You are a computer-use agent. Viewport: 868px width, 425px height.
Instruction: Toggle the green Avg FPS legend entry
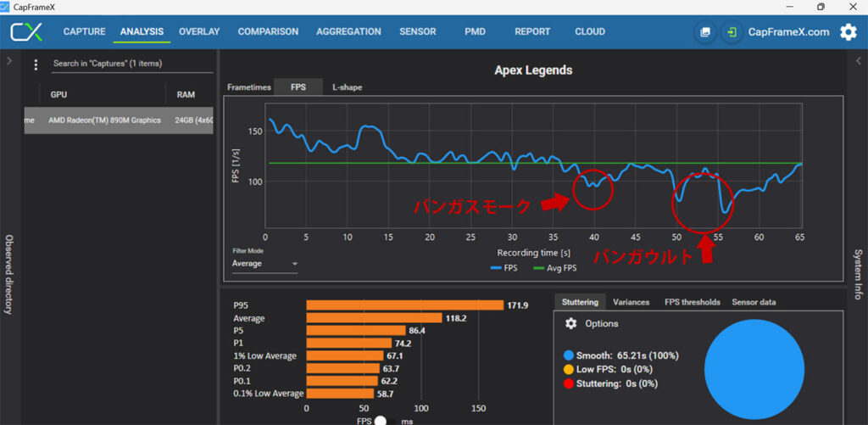pyautogui.click(x=556, y=269)
